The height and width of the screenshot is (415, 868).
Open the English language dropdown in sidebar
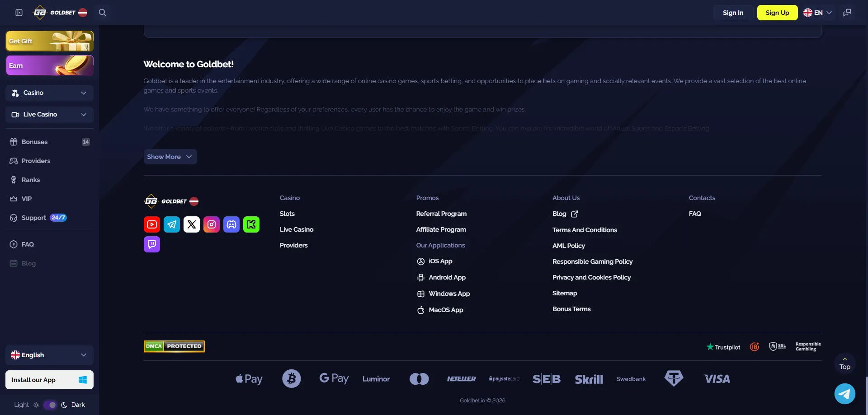49,355
